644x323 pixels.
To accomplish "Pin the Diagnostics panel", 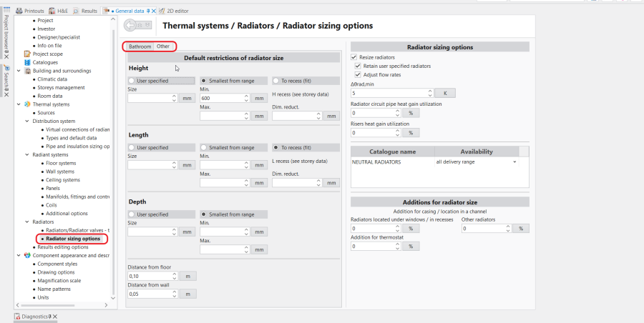I will [49, 317].
